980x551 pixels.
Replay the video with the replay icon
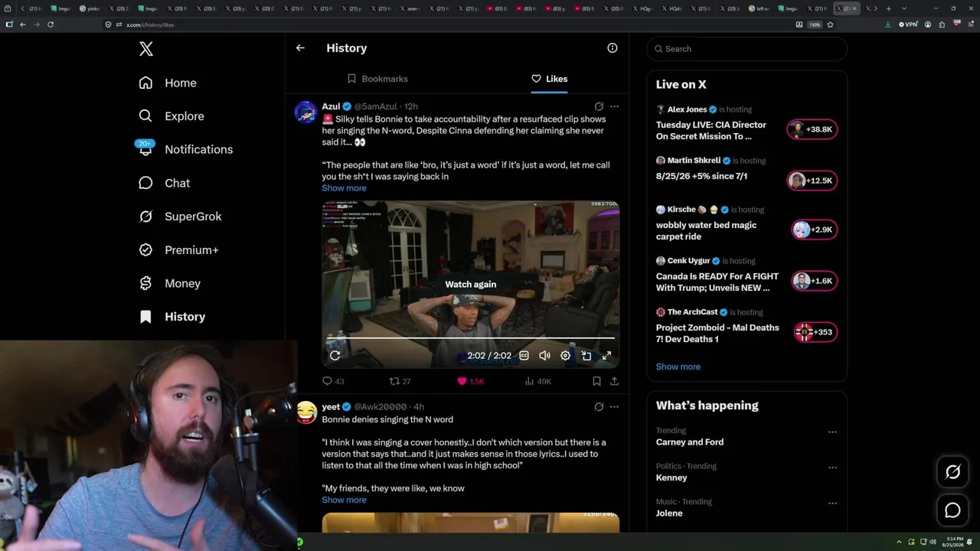tap(335, 355)
